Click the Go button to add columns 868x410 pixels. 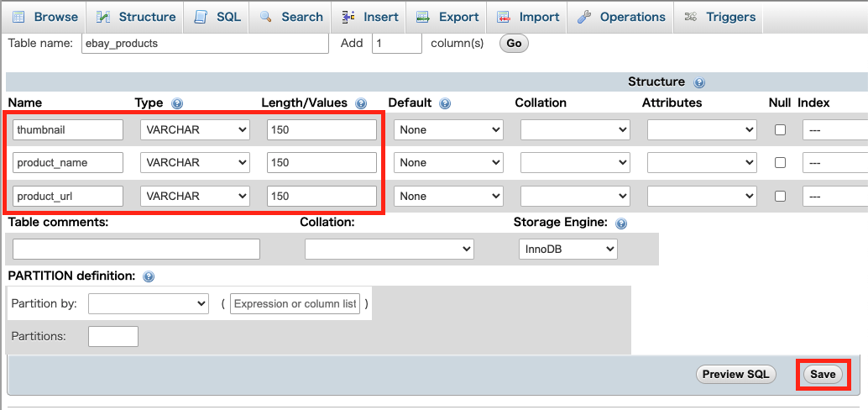click(514, 43)
